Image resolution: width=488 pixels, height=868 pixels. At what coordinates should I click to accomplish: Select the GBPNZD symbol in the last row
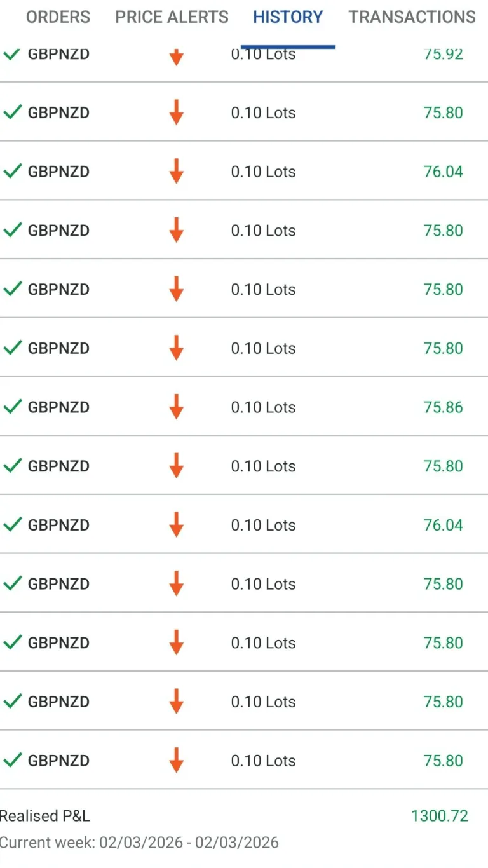pos(58,761)
